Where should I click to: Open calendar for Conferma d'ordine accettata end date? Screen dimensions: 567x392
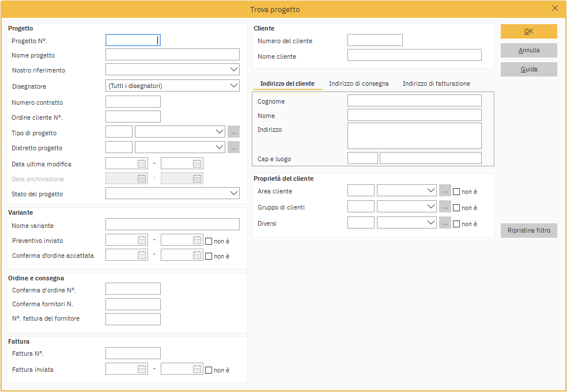pyautogui.click(x=197, y=255)
